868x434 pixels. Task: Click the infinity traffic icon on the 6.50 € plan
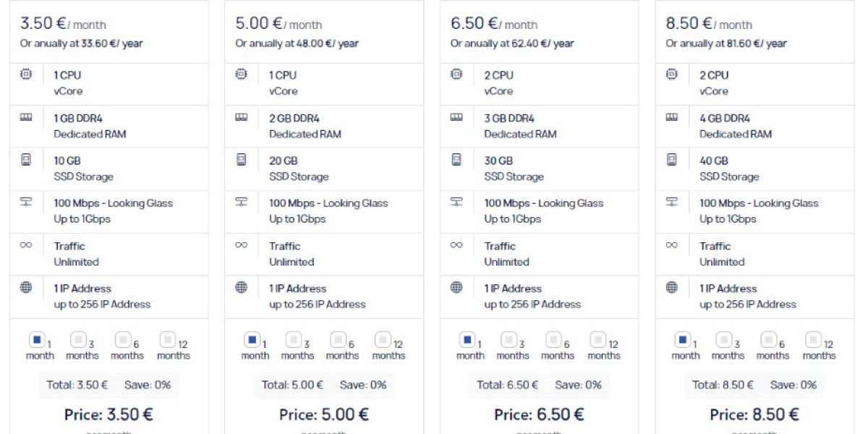pyautogui.click(x=456, y=245)
